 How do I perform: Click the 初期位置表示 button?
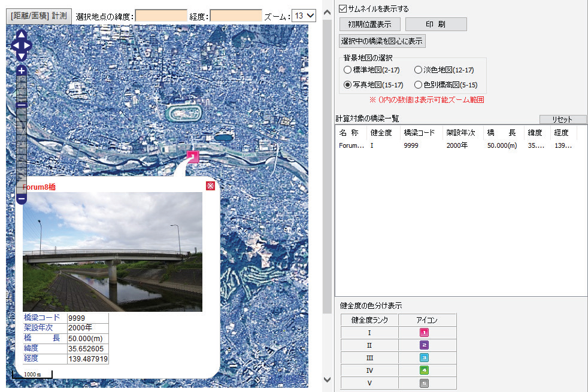370,25
